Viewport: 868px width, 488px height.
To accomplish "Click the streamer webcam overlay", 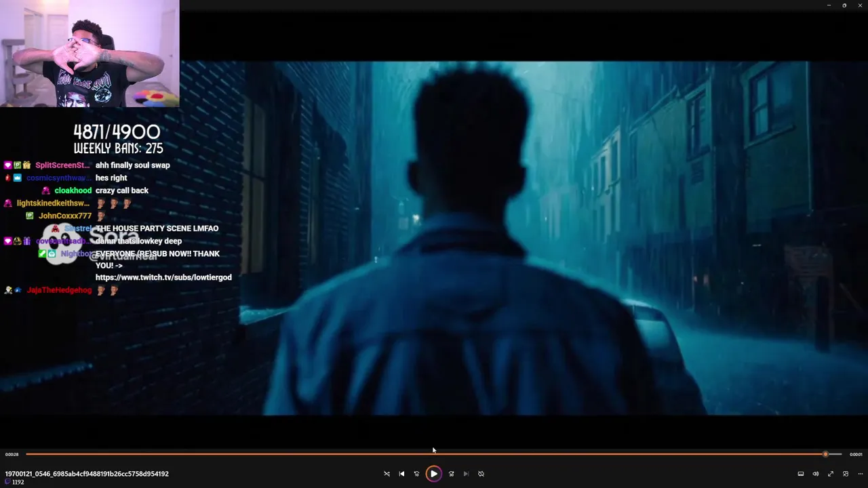I will tap(90, 54).
